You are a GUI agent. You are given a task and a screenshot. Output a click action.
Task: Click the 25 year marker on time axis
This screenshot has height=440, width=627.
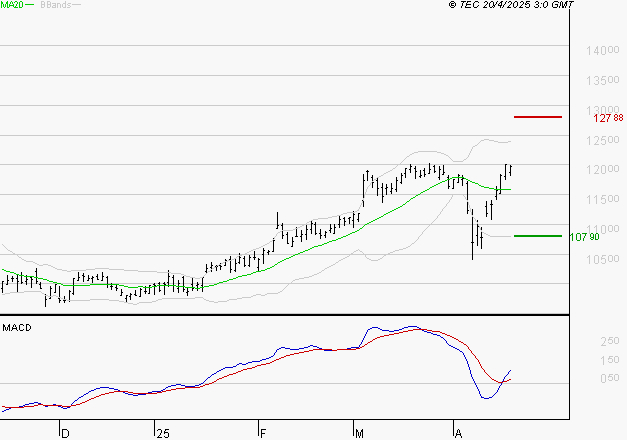(x=163, y=433)
